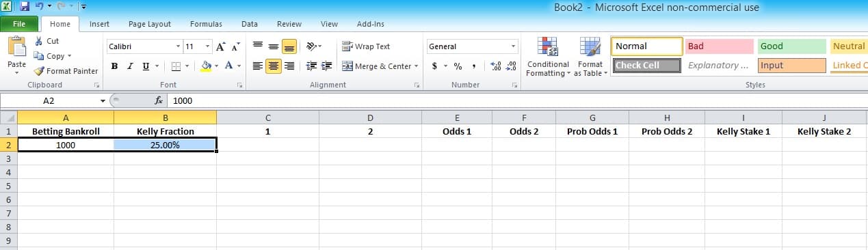Image resolution: width=868 pixels, height=250 pixels.
Task: Click the Cut scissors icon
Action: tap(39, 41)
